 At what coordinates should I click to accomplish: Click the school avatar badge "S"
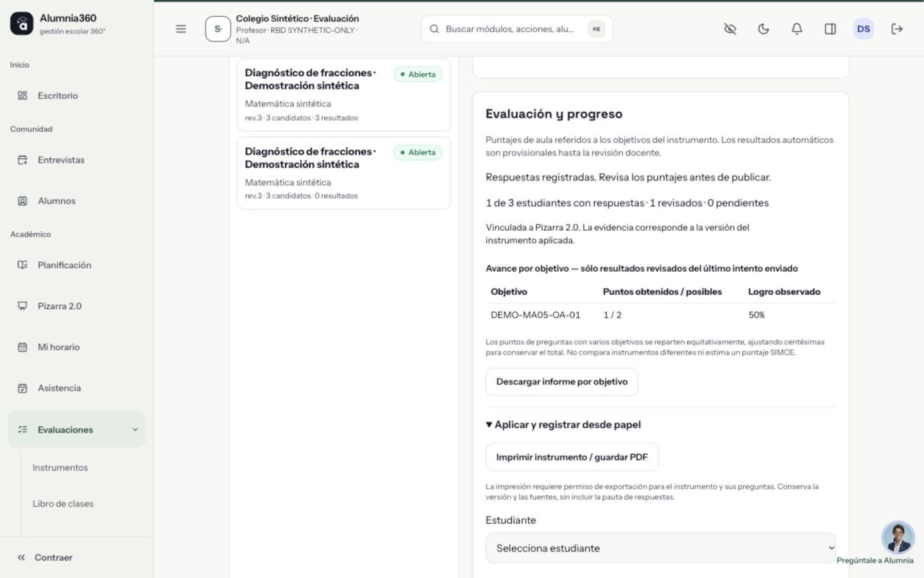pos(218,29)
